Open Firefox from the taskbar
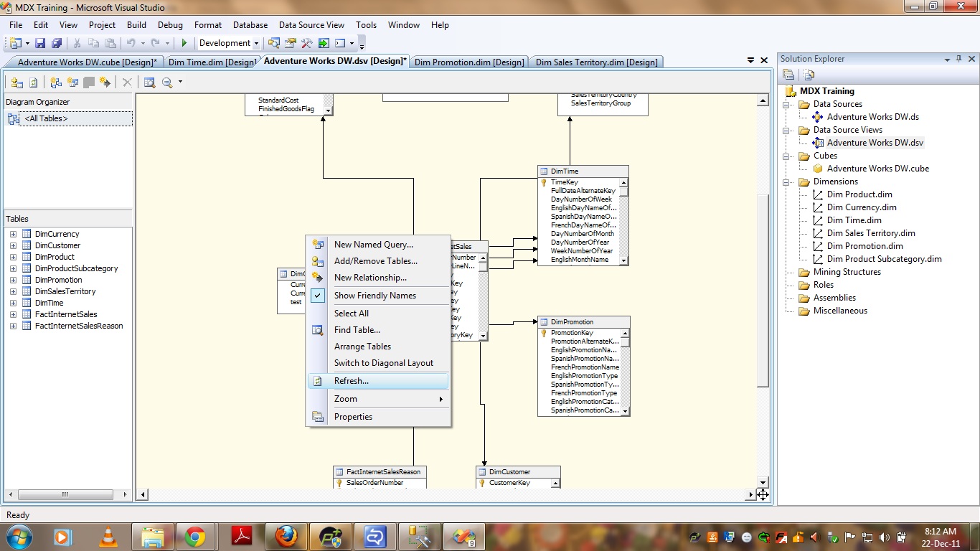 coord(286,537)
